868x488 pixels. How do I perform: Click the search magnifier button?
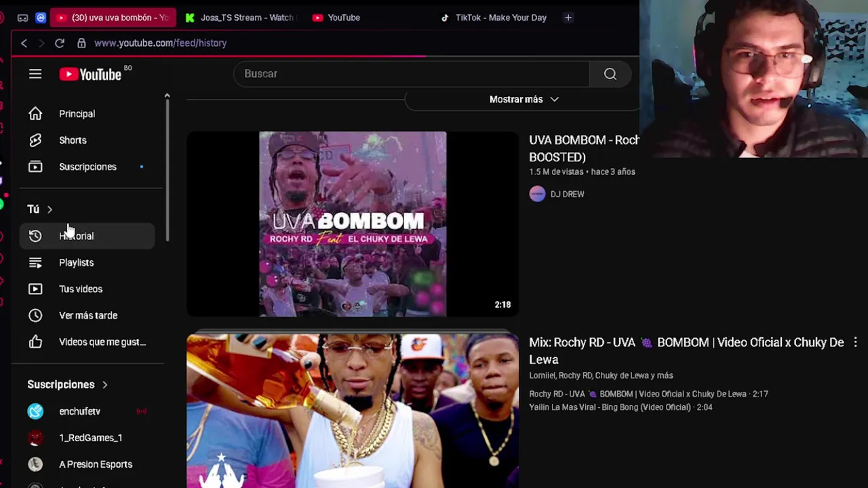click(x=610, y=74)
